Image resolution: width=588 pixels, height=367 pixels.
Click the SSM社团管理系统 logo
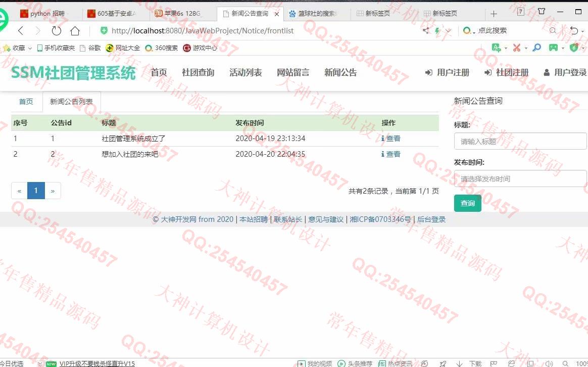pyautogui.click(x=73, y=73)
